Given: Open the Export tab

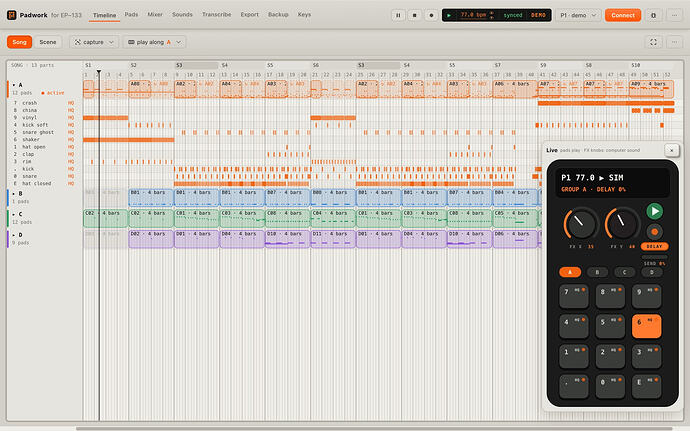Looking at the screenshot, I should click(250, 15).
